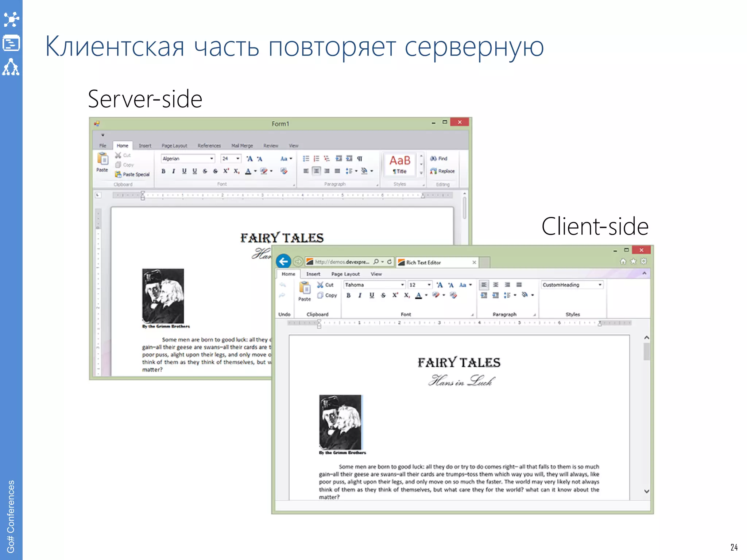Open Tahoma font dropdown in web editor
747x560 pixels.
click(402, 285)
